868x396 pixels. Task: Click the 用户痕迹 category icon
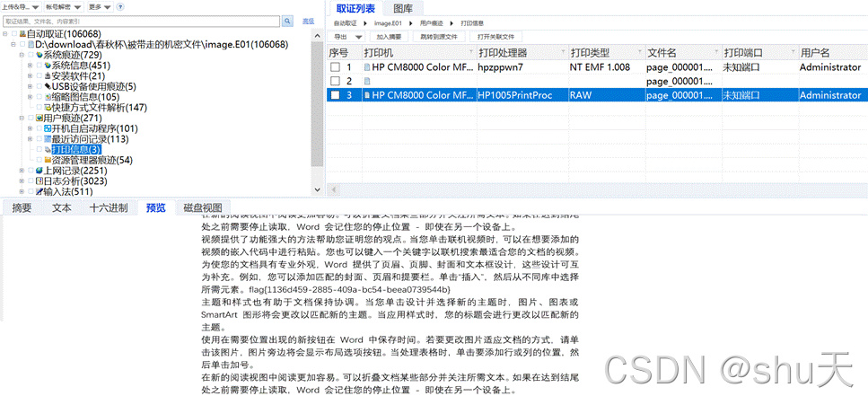pos(39,118)
